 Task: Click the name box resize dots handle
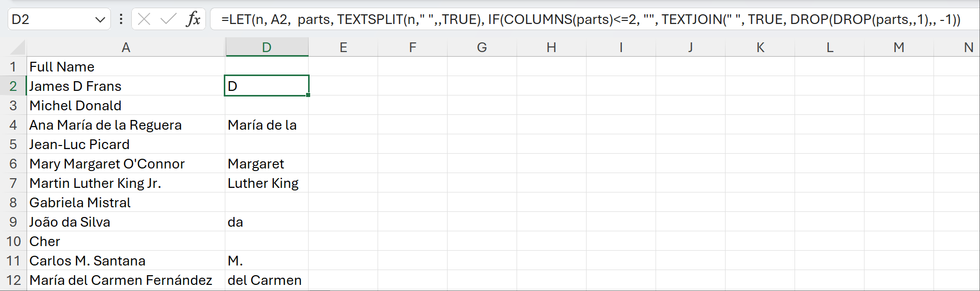(x=121, y=19)
